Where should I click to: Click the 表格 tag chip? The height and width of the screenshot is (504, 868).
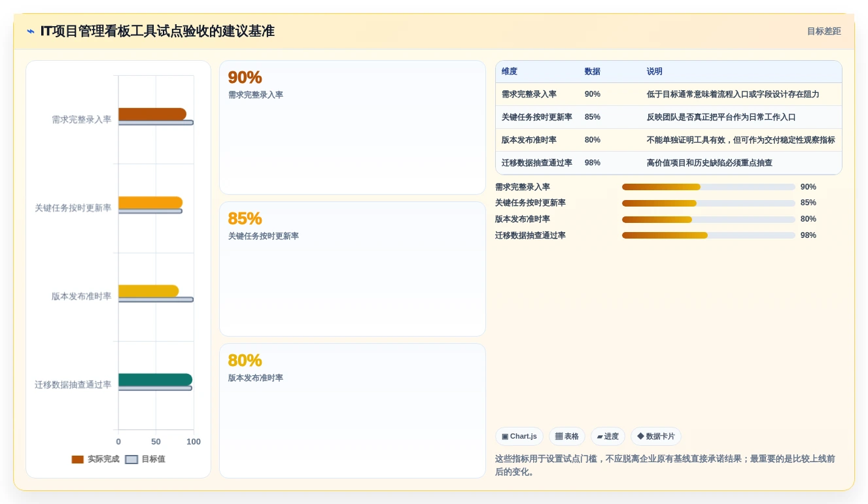tap(567, 437)
